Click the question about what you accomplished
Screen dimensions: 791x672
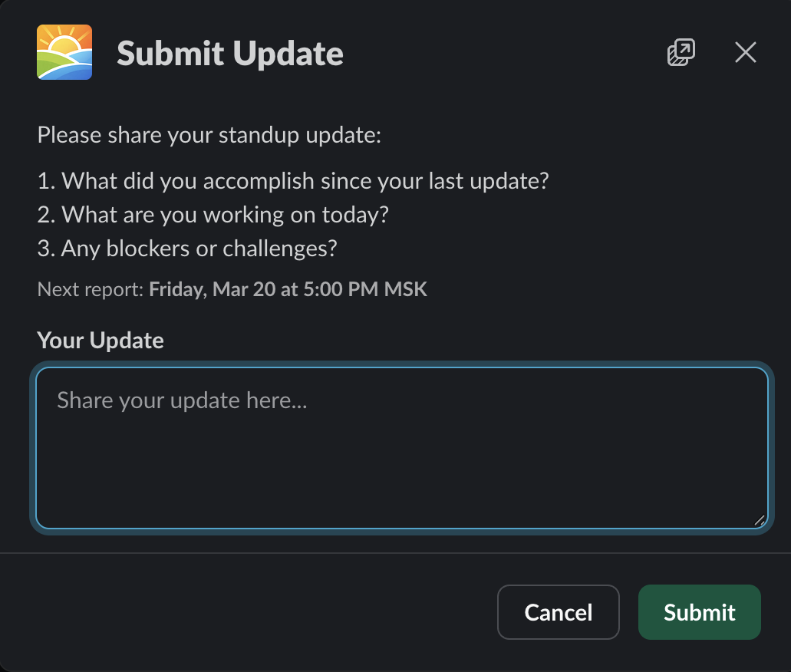click(305, 181)
